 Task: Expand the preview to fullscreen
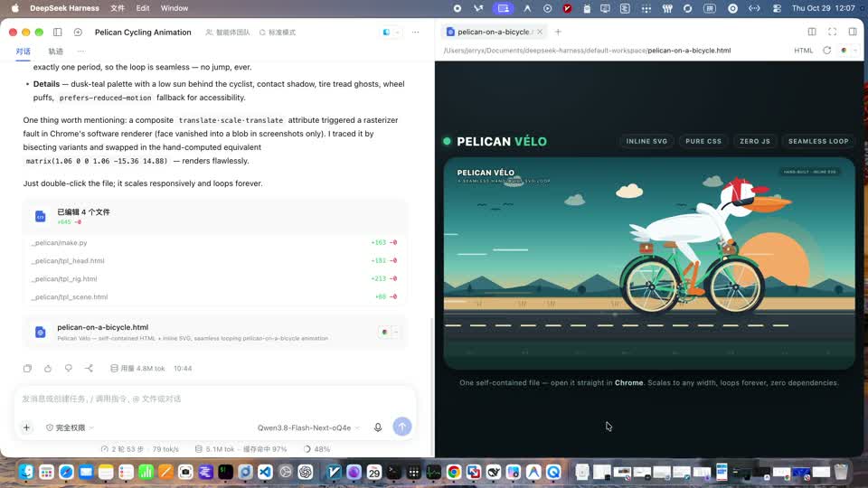(x=833, y=33)
